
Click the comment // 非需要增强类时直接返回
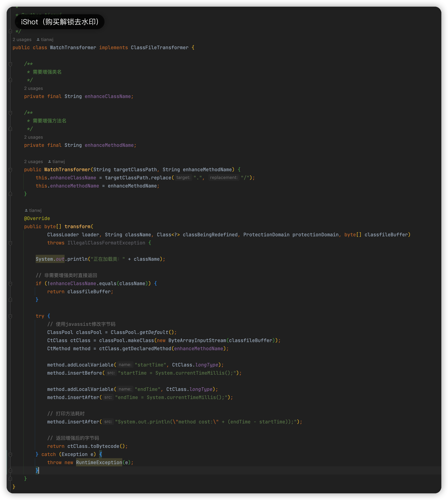pos(66,275)
